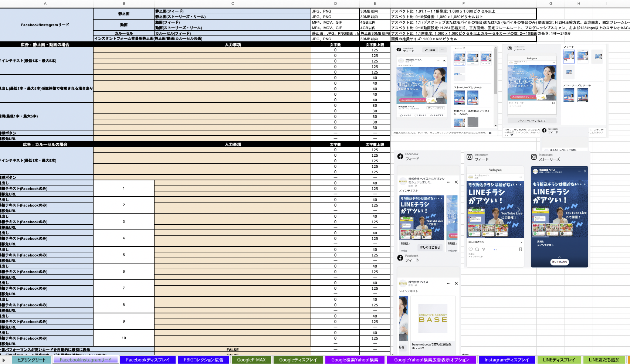Image resolution: width=630 pixels, height=364 pixels.
Task: Go to the GoogleP-MAX sheet tab
Action: coord(251,360)
